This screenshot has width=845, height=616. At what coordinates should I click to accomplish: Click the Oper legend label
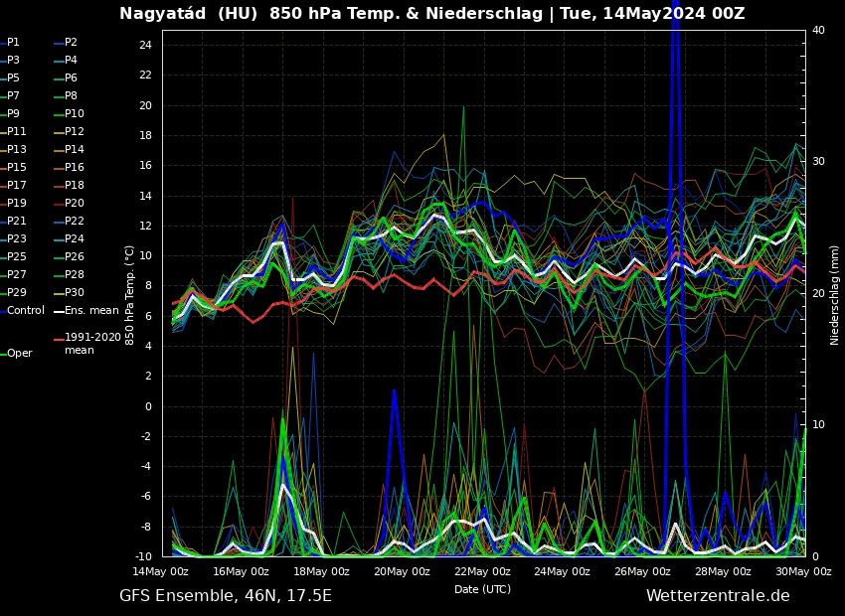point(20,354)
